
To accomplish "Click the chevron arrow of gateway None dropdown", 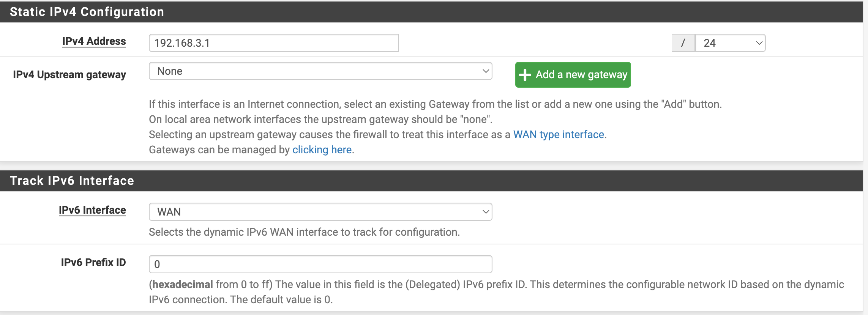I will (x=485, y=71).
